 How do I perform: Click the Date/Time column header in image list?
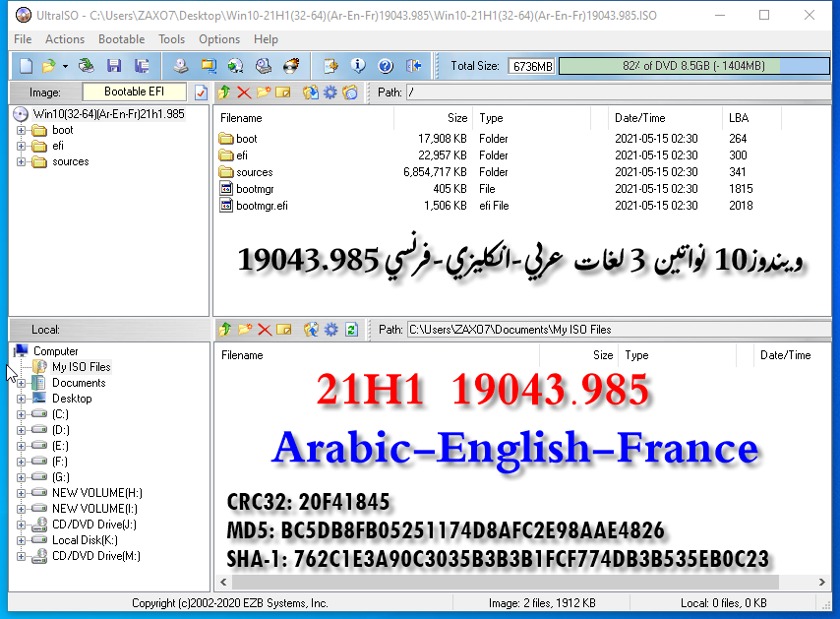[x=665, y=118]
